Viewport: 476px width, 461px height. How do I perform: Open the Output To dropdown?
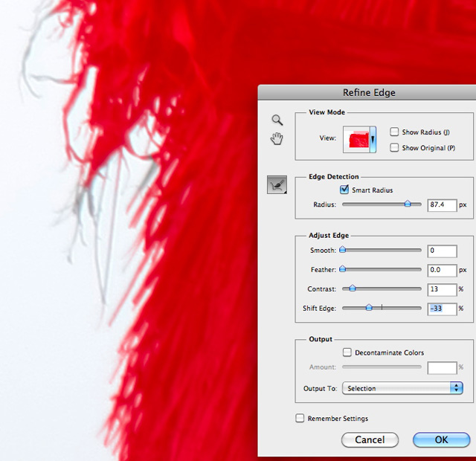click(x=402, y=388)
